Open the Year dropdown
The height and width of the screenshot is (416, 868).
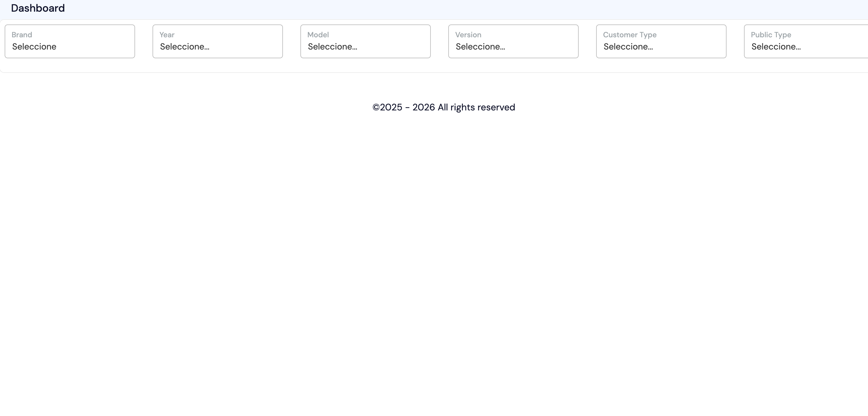217,41
